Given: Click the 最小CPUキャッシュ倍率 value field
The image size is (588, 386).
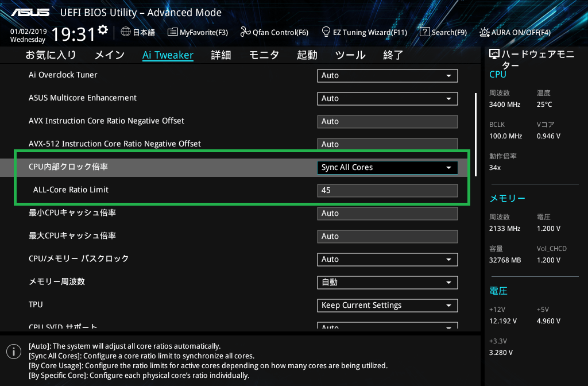Looking at the screenshot, I should pos(388,214).
